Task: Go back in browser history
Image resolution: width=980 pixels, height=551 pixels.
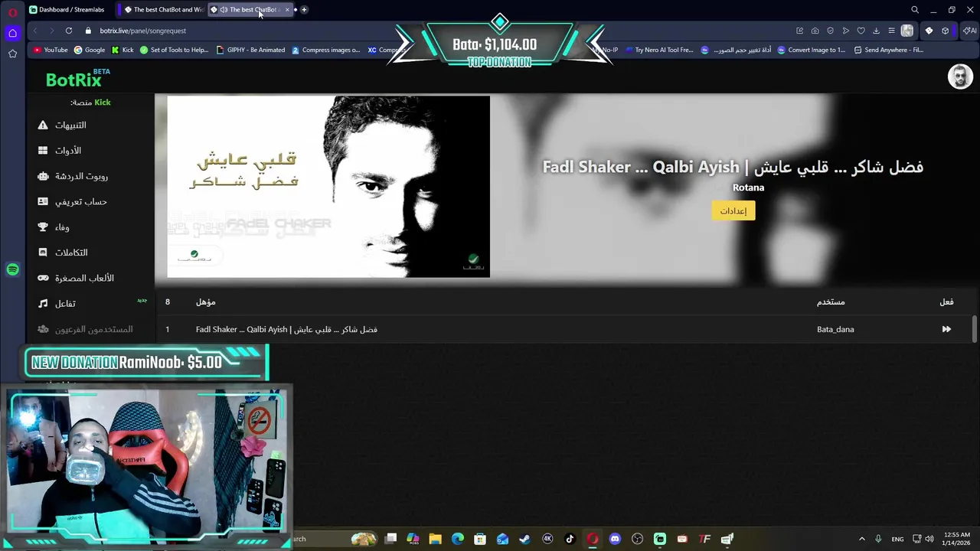Action: (x=35, y=31)
